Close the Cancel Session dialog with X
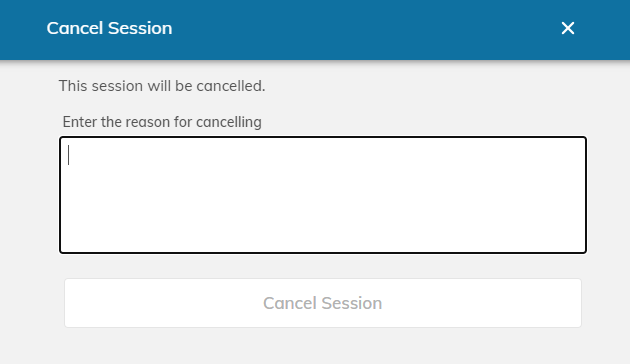This screenshot has width=630, height=364. pos(568,28)
